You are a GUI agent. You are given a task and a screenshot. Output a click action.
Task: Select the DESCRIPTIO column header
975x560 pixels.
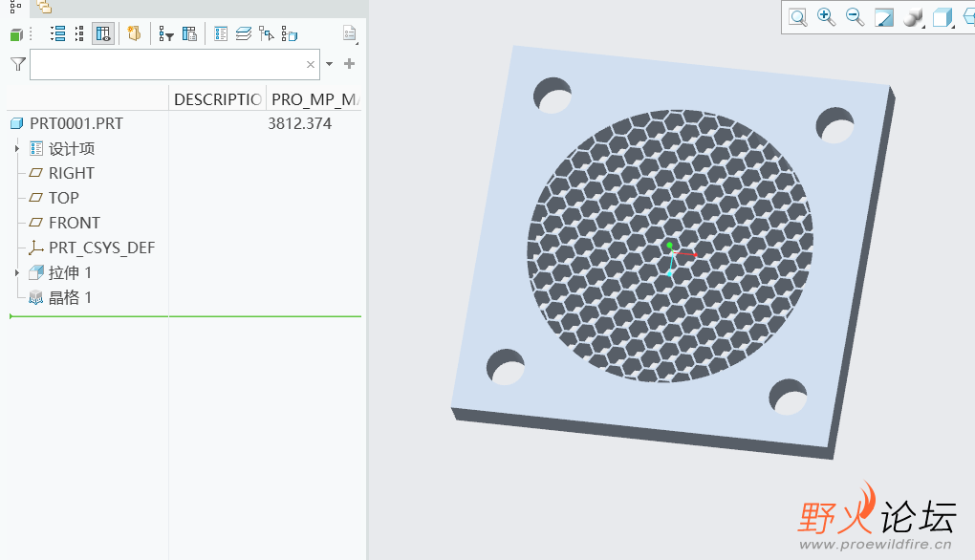218,99
